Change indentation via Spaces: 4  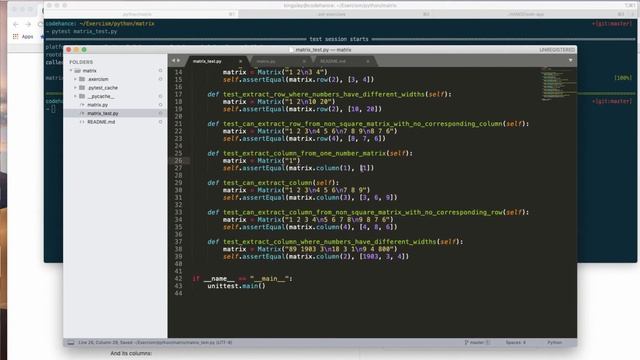tap(516, 343)
